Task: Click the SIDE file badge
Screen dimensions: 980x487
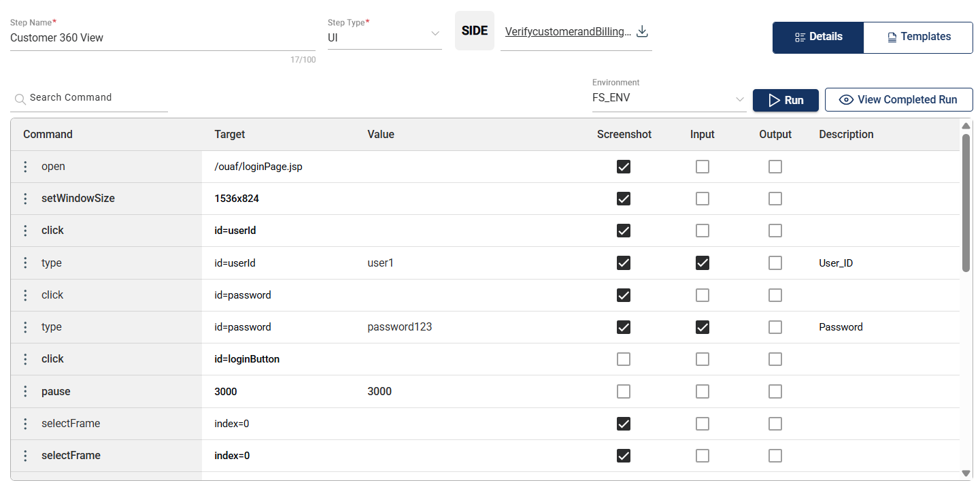Action: [474, 31]
